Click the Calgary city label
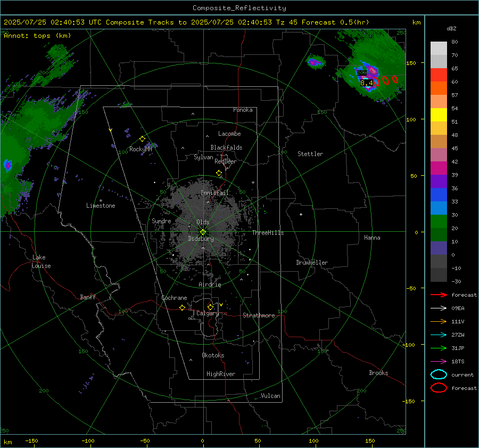Screen dimensions: 479x448 point(208,313)
